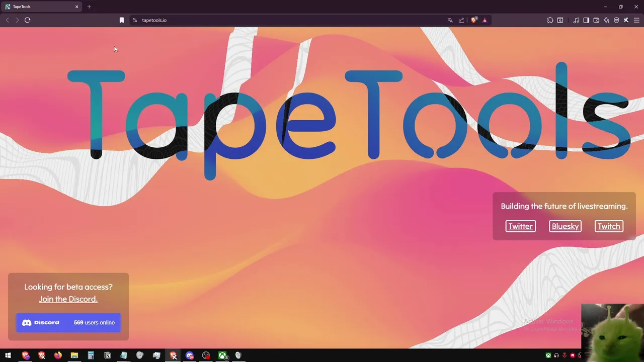Go forward with the forward arrow
644x362 pixels.
[17, 20]
